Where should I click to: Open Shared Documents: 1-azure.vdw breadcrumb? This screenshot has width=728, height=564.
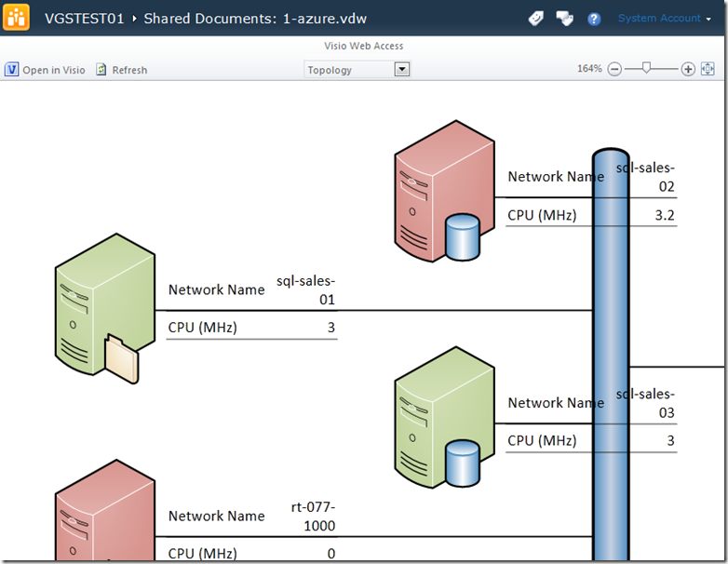point(255,19)
